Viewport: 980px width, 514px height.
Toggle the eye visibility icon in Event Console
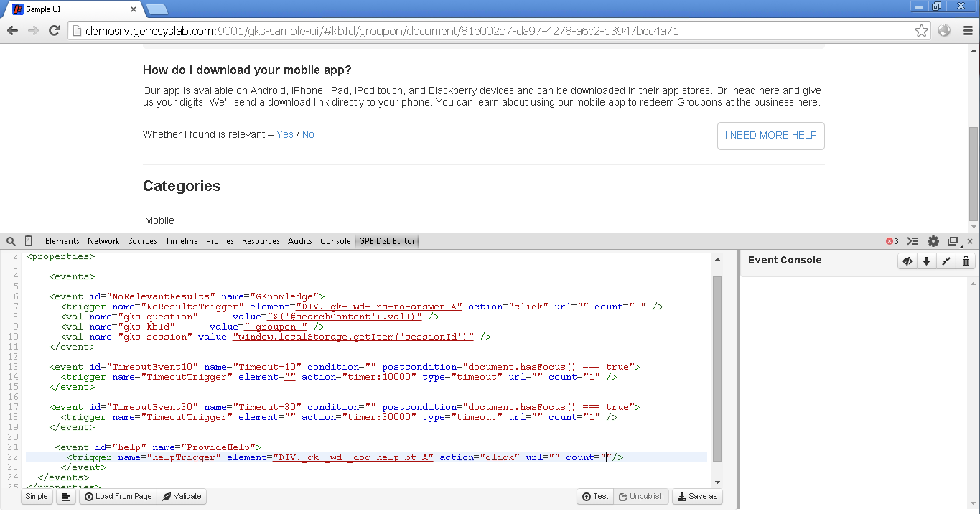click(x=907, y=261)
